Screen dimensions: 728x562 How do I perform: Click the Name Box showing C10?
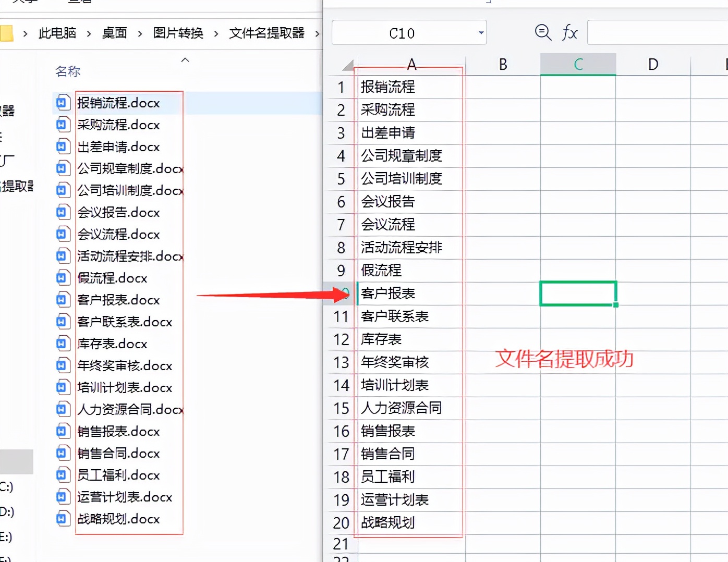point(409,33)
